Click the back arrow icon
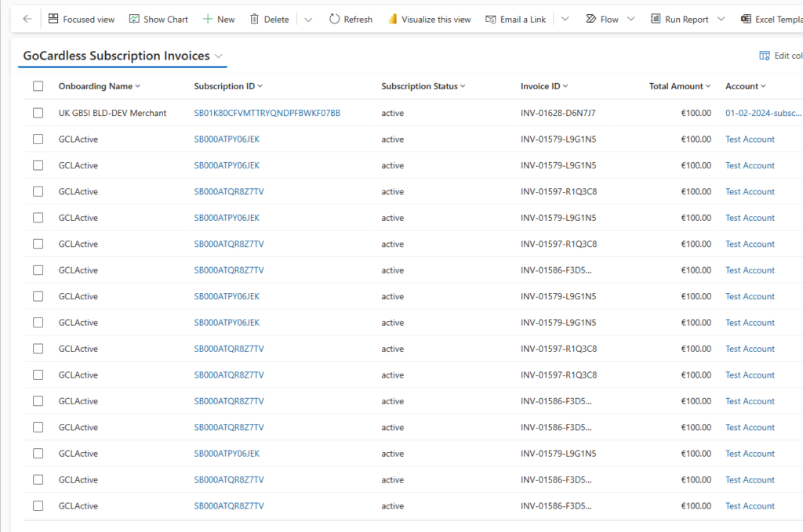Image resolution: width=803 pixels, height=532 pixels. [x=27, y=19]
